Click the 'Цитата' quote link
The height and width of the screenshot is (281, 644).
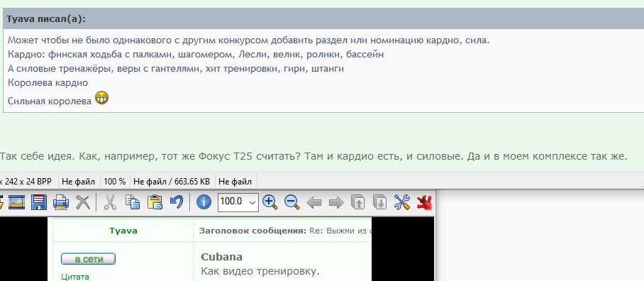tap(75, 277)
